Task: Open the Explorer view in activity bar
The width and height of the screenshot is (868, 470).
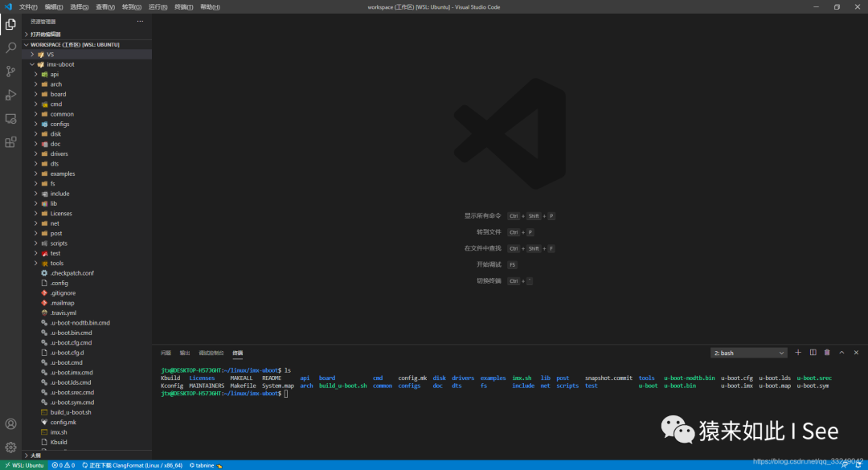Action: coord(10,24)
